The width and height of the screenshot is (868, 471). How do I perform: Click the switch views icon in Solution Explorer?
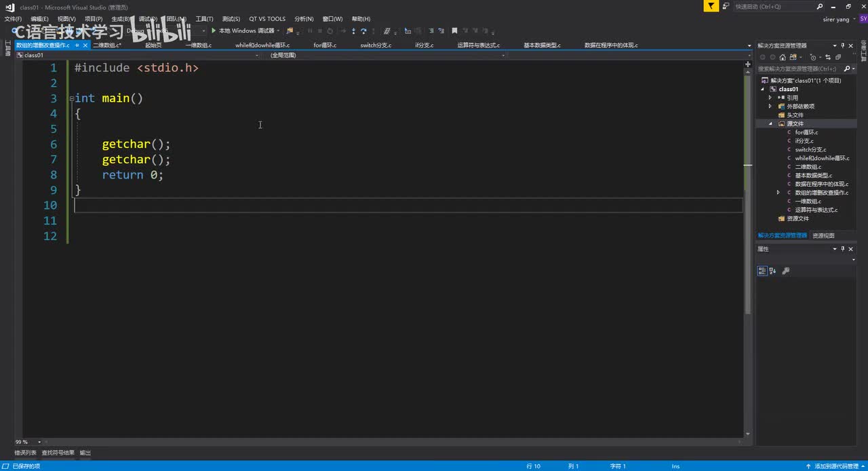(x=793, y=57)
